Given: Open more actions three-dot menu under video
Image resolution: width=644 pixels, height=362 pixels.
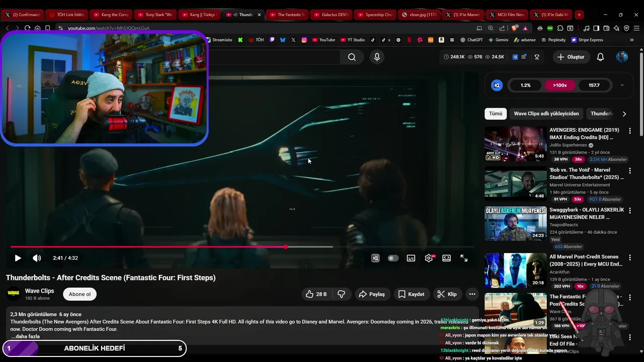Looking at the screenshot, I should (x=472, y=294).
